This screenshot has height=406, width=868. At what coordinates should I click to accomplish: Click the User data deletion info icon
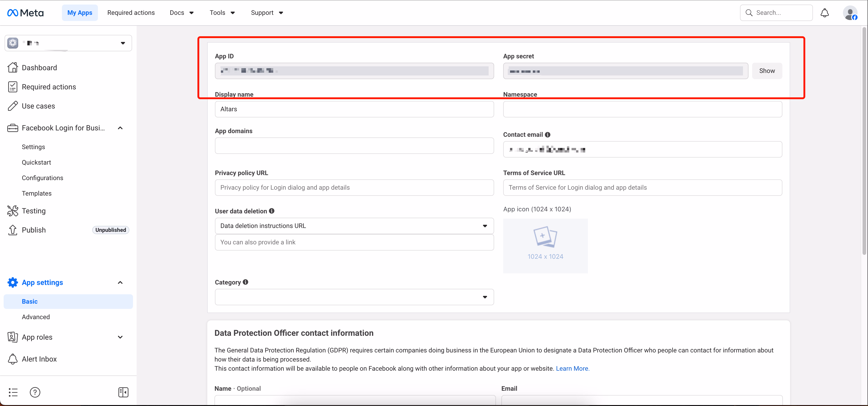coord(272,211)
